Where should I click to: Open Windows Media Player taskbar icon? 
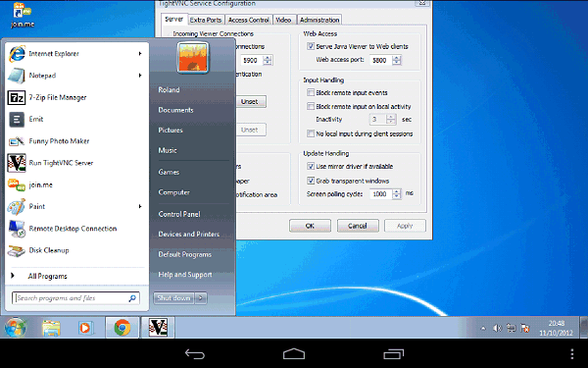point(85,328)
